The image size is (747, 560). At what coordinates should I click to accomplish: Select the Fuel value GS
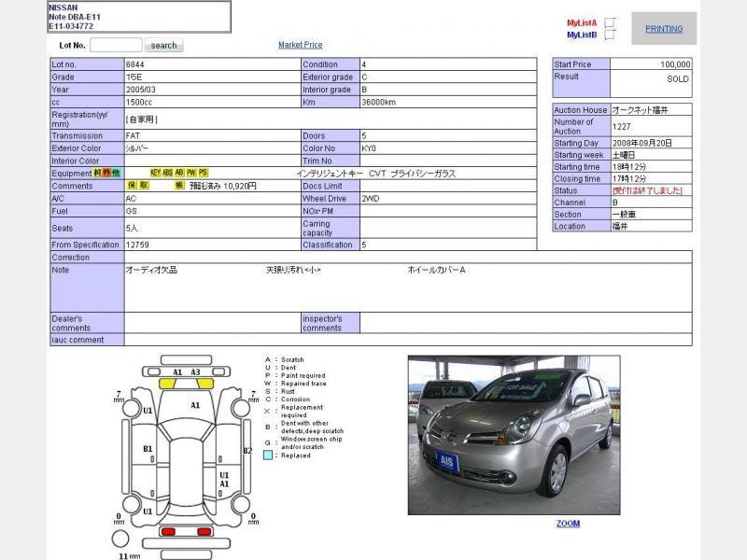(x=132, y=211)
